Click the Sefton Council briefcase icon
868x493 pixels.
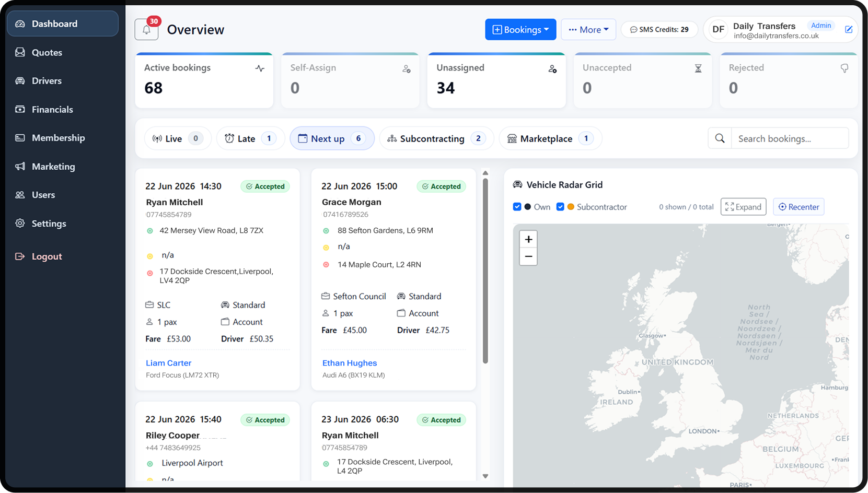[x=326, y=296]
